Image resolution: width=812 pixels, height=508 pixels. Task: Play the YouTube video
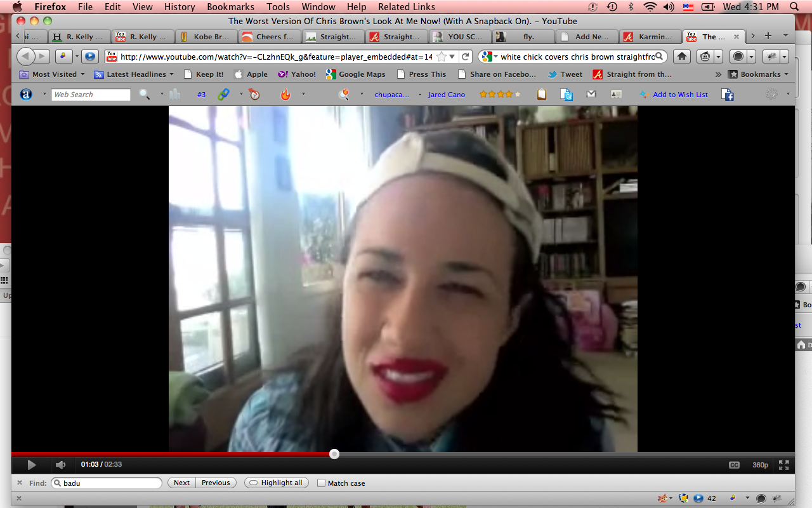coord(31,465)
